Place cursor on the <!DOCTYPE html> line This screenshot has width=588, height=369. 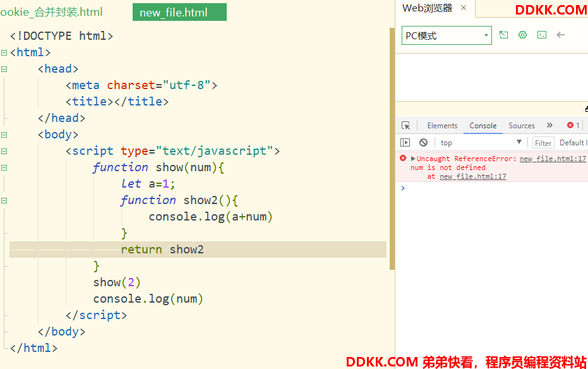[61, 36]
